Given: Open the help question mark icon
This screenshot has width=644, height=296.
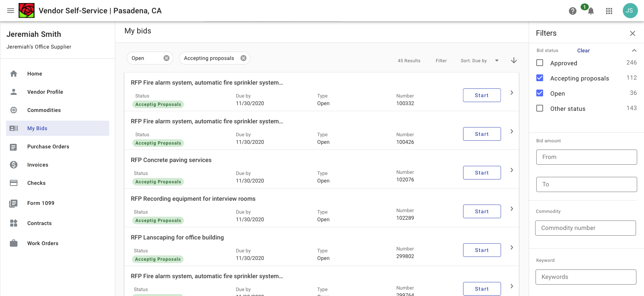Looking at the screenshot, I should tap(573, 11).
